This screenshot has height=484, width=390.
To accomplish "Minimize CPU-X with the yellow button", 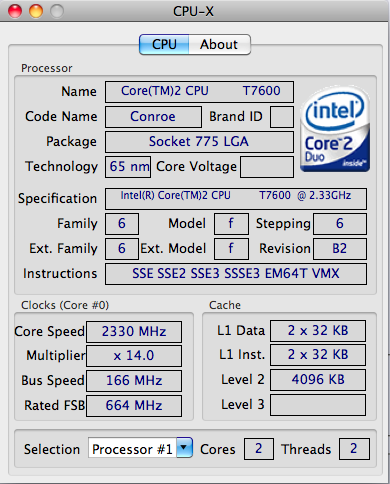I will (36, 11).
